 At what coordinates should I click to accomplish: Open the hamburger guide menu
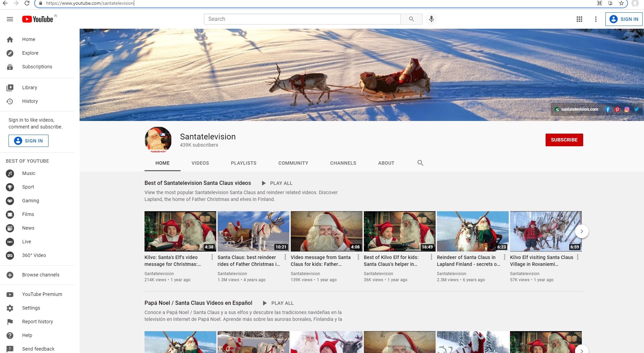[10, 19]
